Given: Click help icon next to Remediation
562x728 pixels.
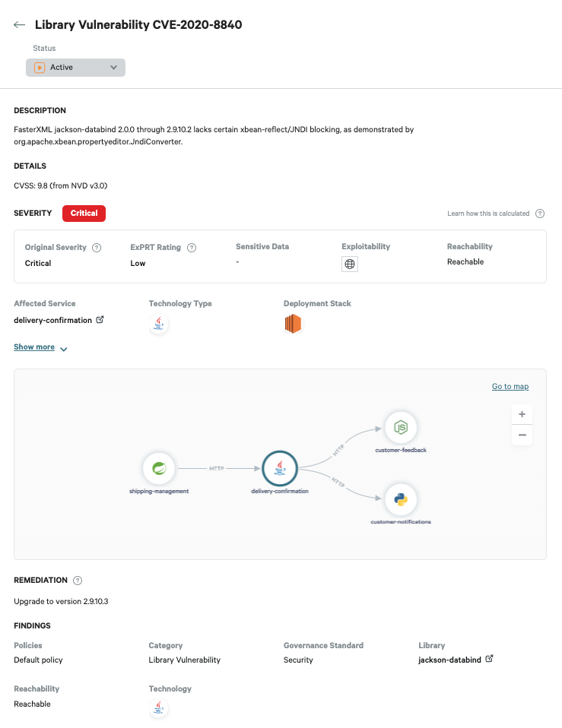Looking at the screenshot, I should (78, 581).
